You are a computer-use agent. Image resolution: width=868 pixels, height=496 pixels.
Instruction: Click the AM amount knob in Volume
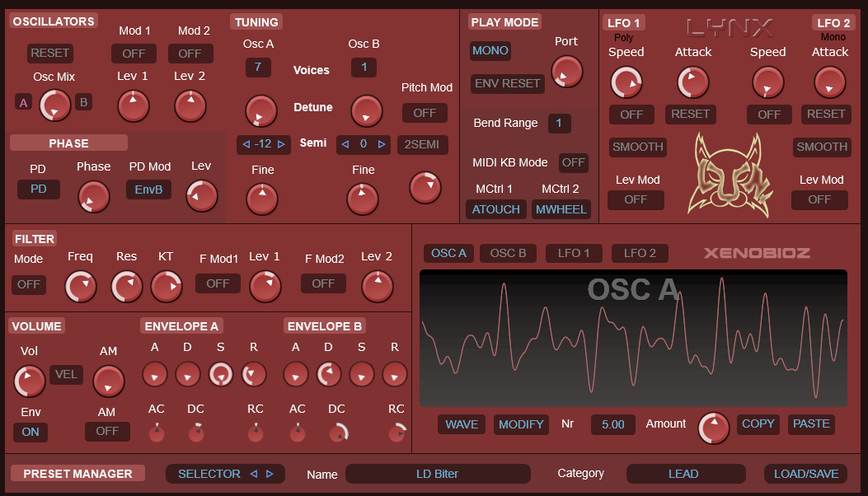(x=109, y=381)
